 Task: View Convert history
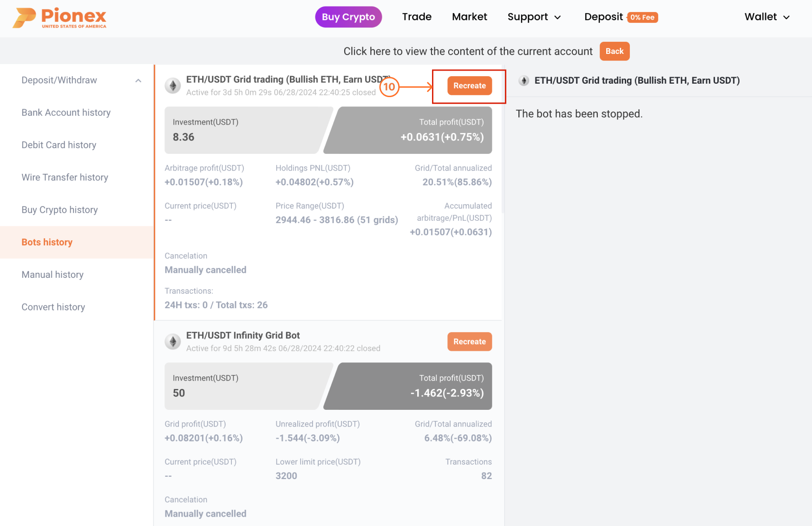pyautogui.click(x=53, y=307)
